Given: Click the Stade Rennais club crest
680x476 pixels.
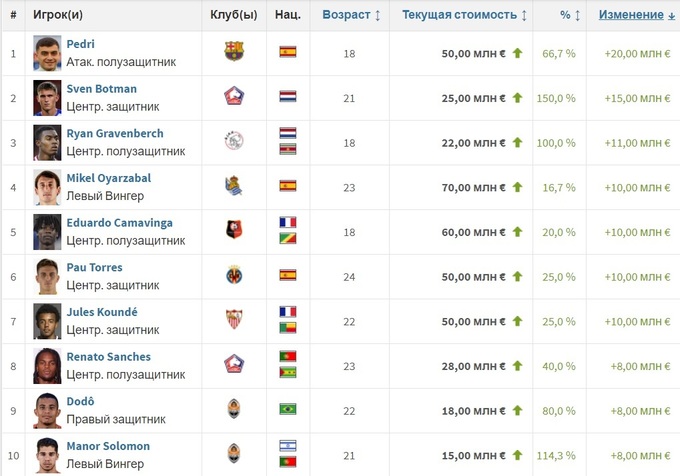Looking at the screenshot, I should pyautogui.click(x=234, y=230).
